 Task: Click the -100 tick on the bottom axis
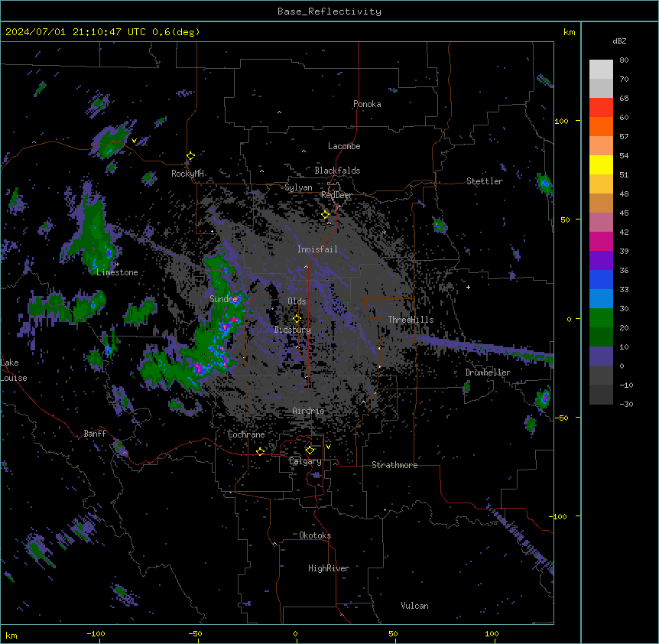click(x=96, y=633)
